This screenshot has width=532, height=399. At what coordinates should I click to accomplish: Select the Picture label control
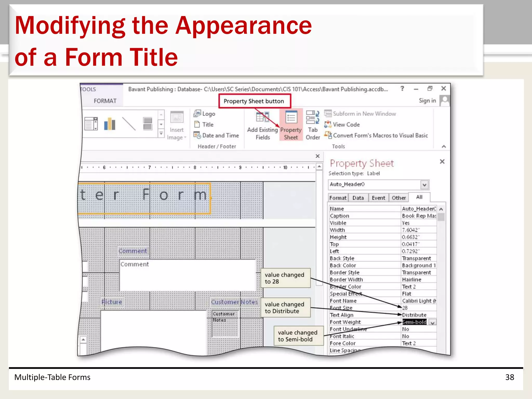coord(112,302)
